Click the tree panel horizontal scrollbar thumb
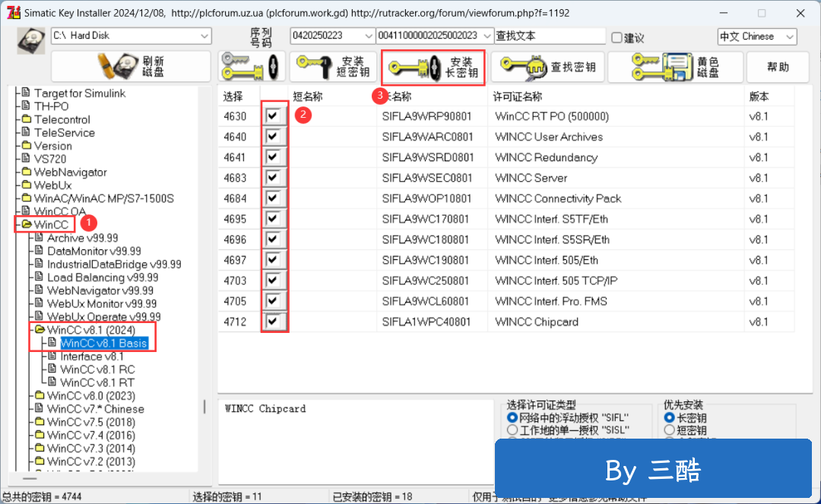 30,478
